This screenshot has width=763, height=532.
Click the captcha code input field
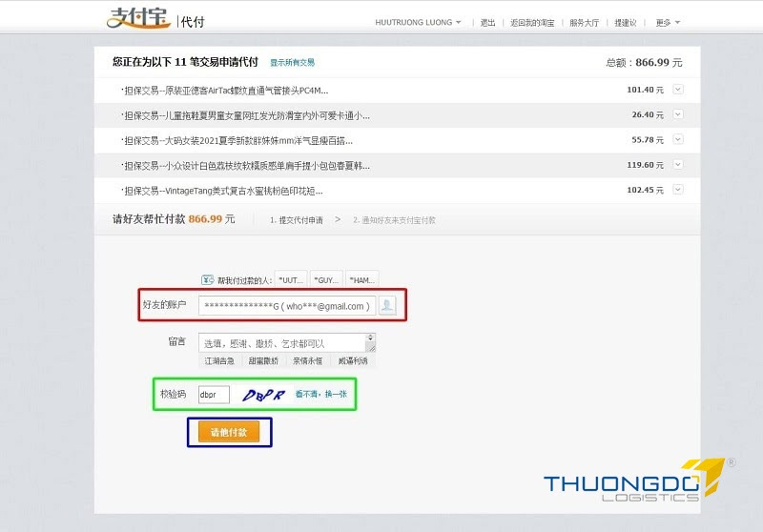[x=214, y=395]
